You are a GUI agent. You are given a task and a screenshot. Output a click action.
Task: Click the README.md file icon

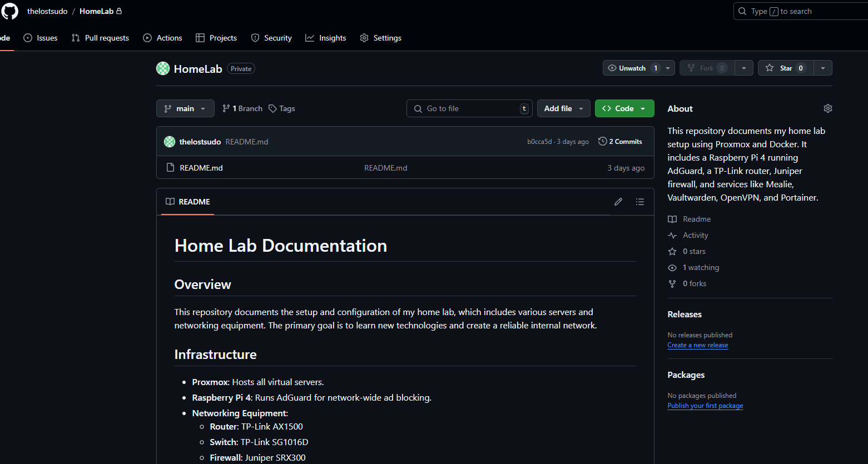click(170, 167)
